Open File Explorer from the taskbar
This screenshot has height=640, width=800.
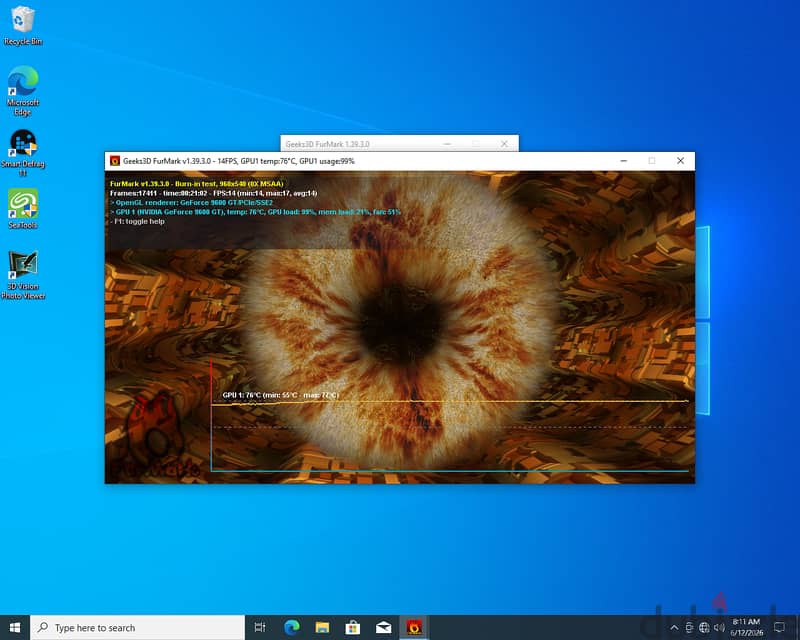click(x=322, y=627)
